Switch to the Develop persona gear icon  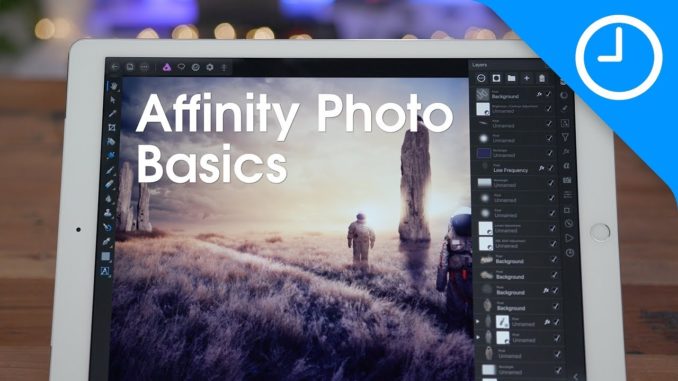pyautogui.click(x=210, y=67)
